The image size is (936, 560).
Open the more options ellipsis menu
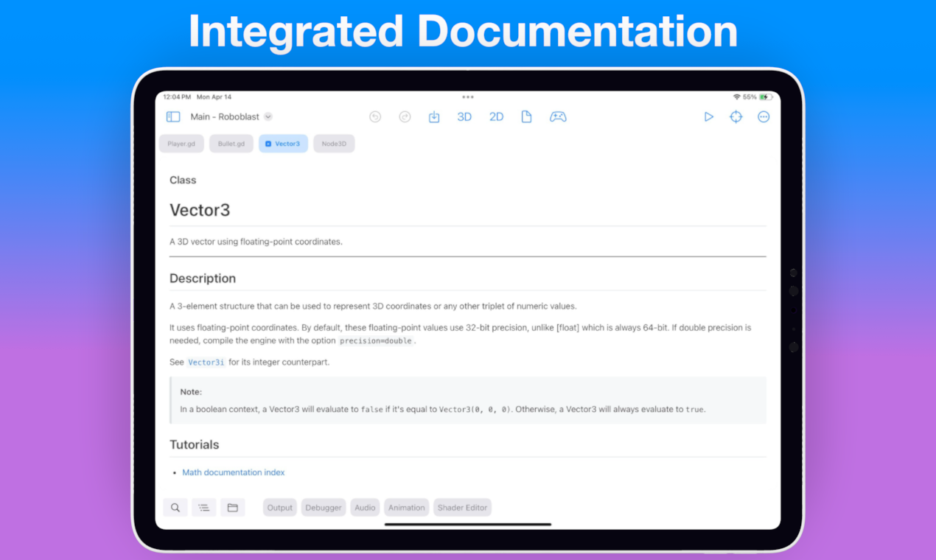click(x=764, y=116)
